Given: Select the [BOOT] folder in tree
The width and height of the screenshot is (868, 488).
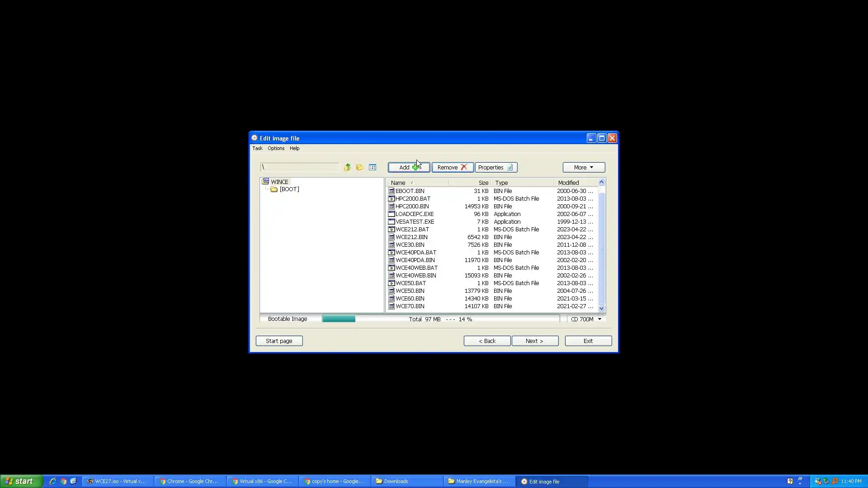Looking at the screenshot, I should coord(289,189).
